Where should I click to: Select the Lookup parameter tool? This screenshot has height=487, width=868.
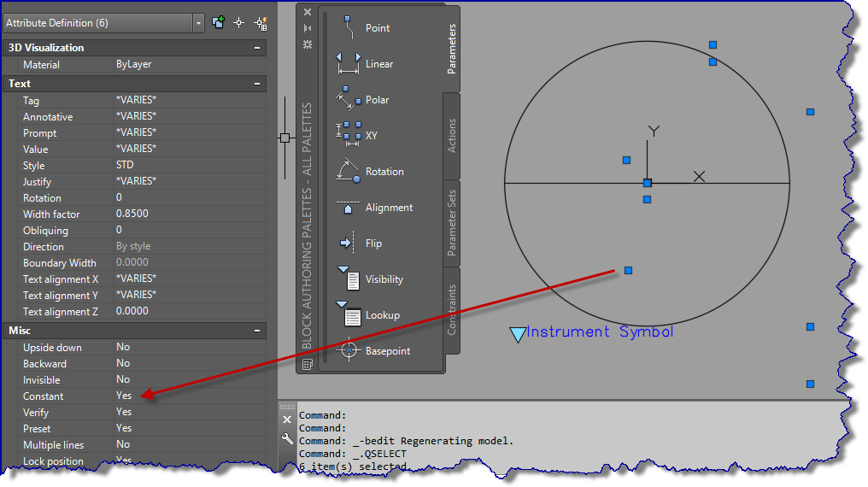(x=367, y=315)
